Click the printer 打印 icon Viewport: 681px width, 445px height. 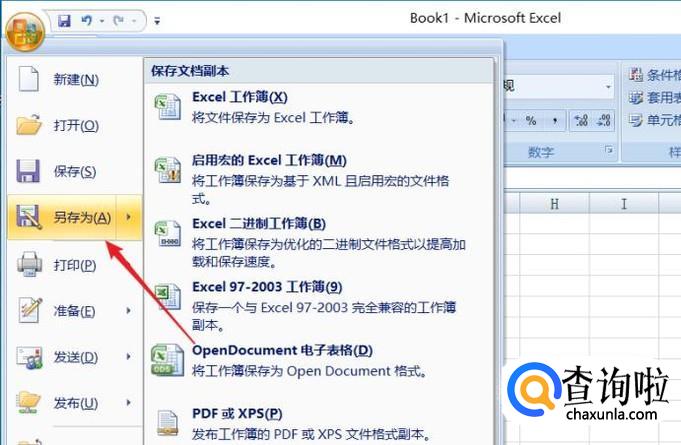point(29,264)
